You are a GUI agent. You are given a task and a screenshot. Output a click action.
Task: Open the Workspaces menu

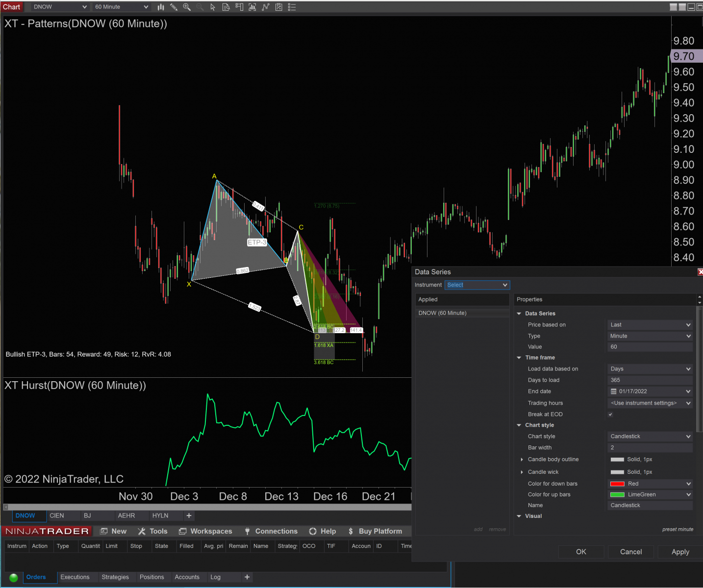pos(205,531)
